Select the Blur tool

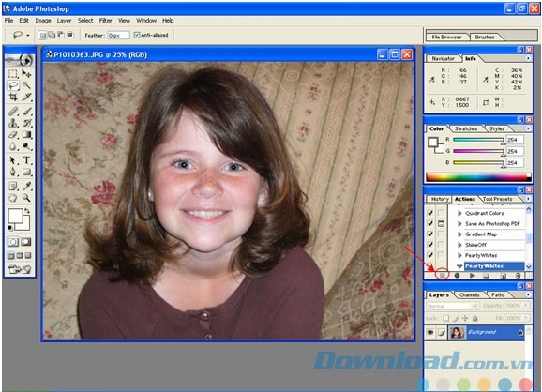coord(13,146)
